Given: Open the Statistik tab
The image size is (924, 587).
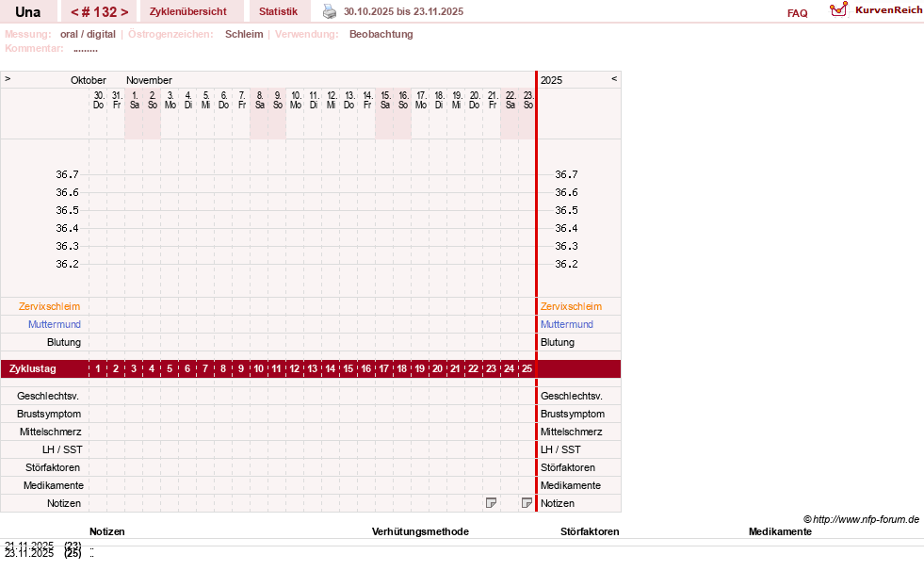Looking at the screenshot, I should [278, 11].
